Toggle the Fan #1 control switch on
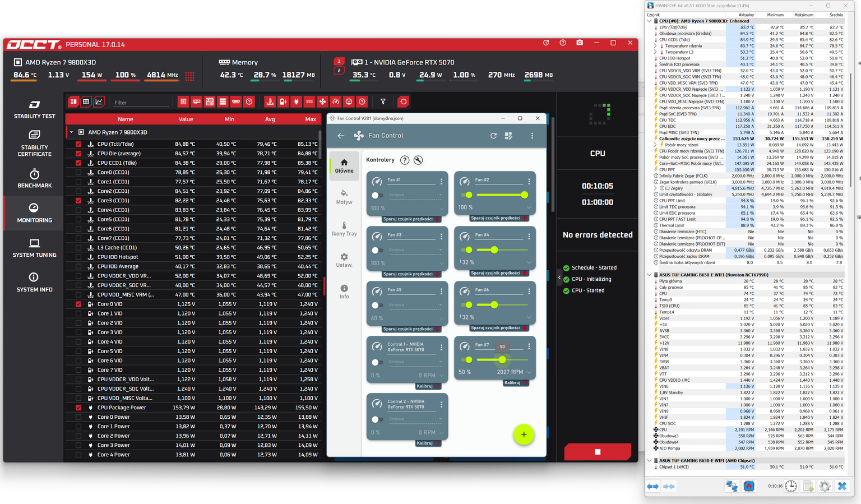 [x=377, y=195]
